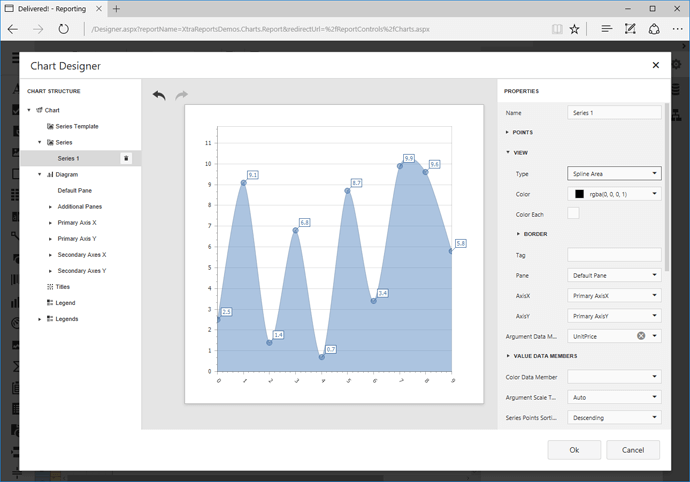Screen dimensions: 690x482
Task: Open the browser reading view icon
Action: pos(557,29)
